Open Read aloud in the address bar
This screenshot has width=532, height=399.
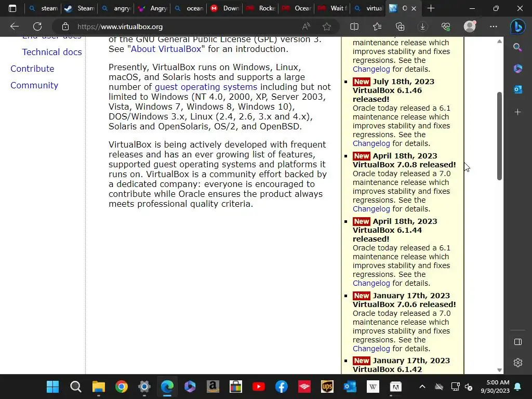point(306,26)
